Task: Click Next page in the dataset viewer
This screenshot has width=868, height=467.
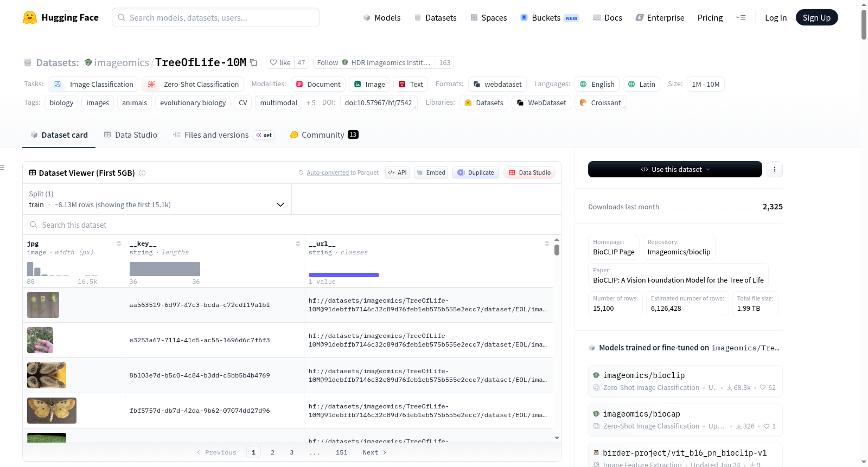Action: pos(374,452)
